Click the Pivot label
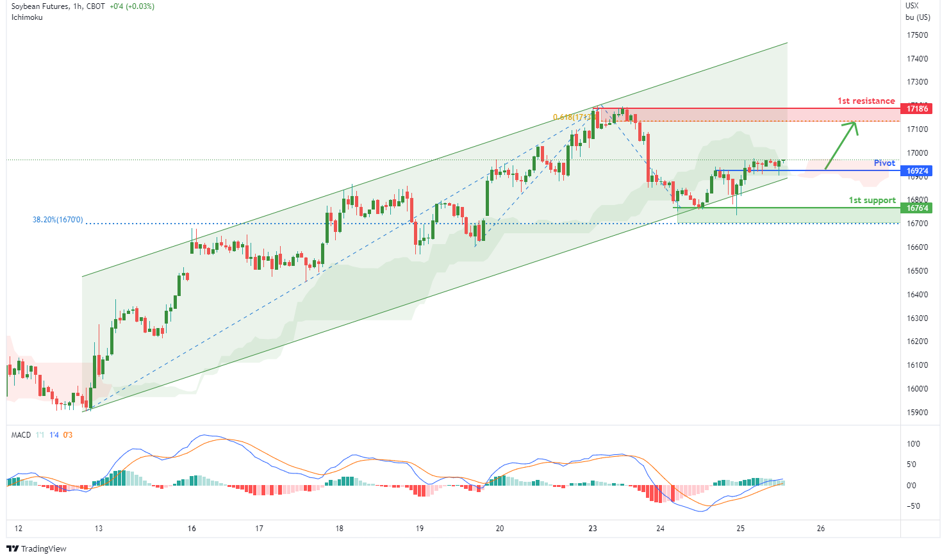 tap(884, 163)
